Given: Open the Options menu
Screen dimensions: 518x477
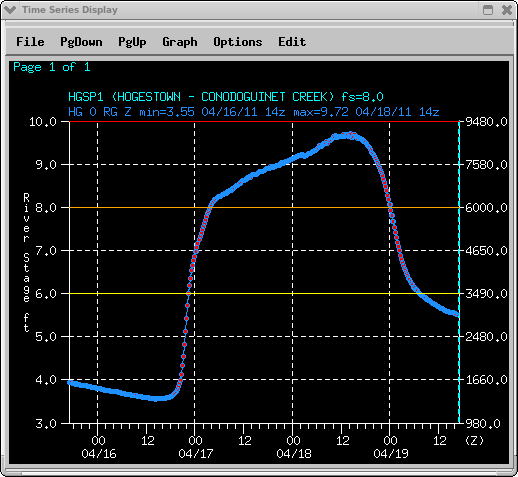Looking at the screenshot, I should pyautogui.click(x=238, y=42).
